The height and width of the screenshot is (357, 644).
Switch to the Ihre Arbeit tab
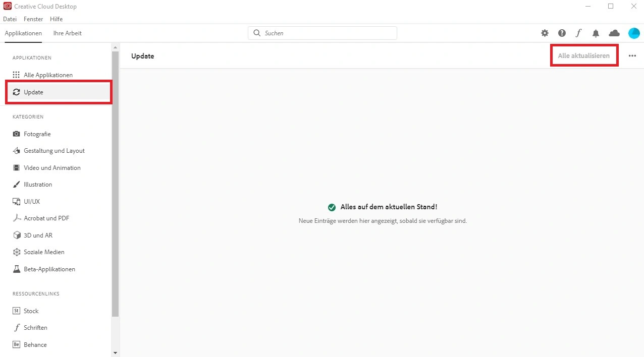(68, 33)
